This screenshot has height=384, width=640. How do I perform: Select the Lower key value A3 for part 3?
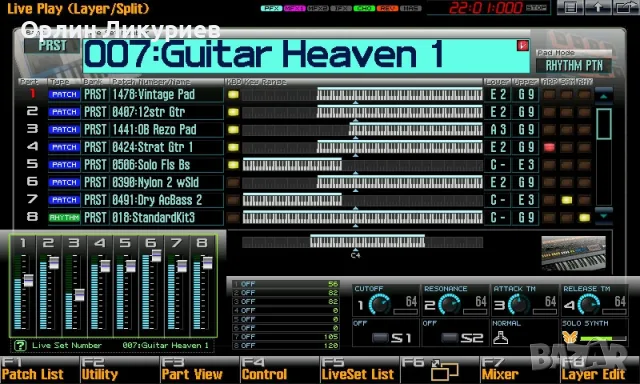click(498, 130)
